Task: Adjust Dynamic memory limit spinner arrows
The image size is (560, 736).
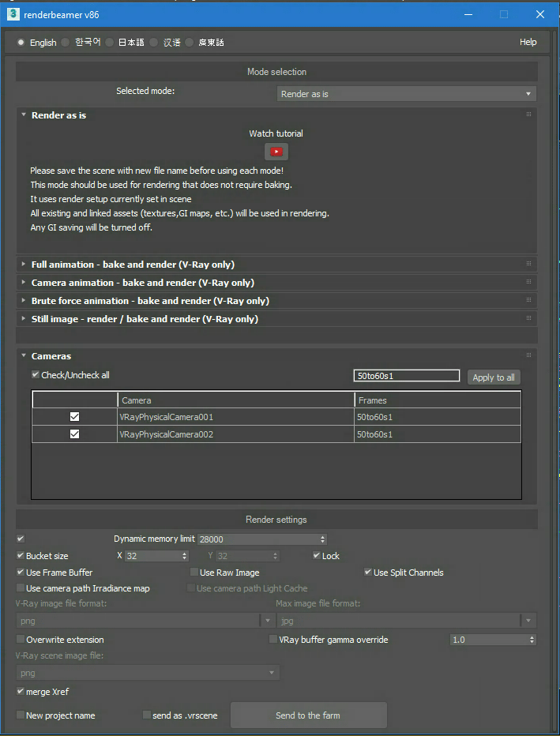Action: point(322,539)
